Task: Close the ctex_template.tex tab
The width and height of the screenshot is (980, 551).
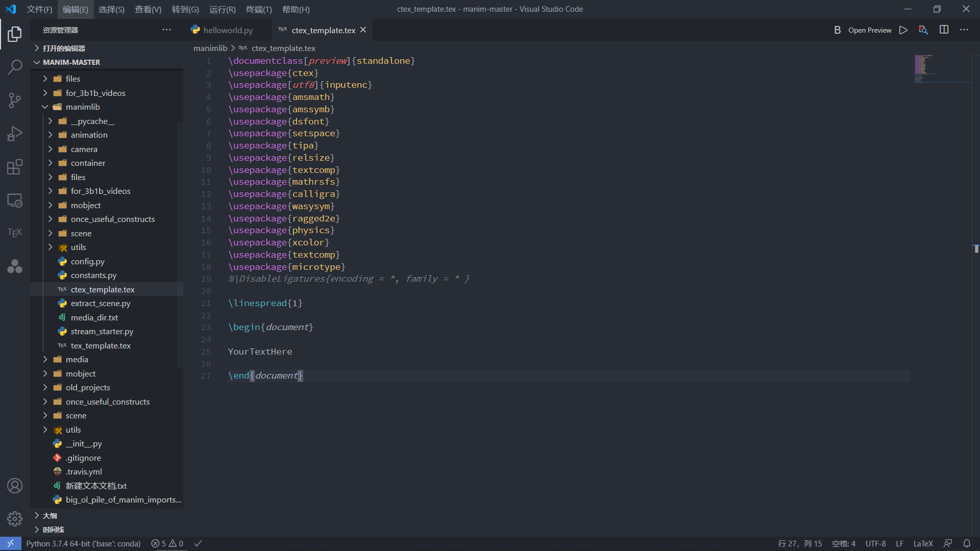Action: (x=363, y=30)
